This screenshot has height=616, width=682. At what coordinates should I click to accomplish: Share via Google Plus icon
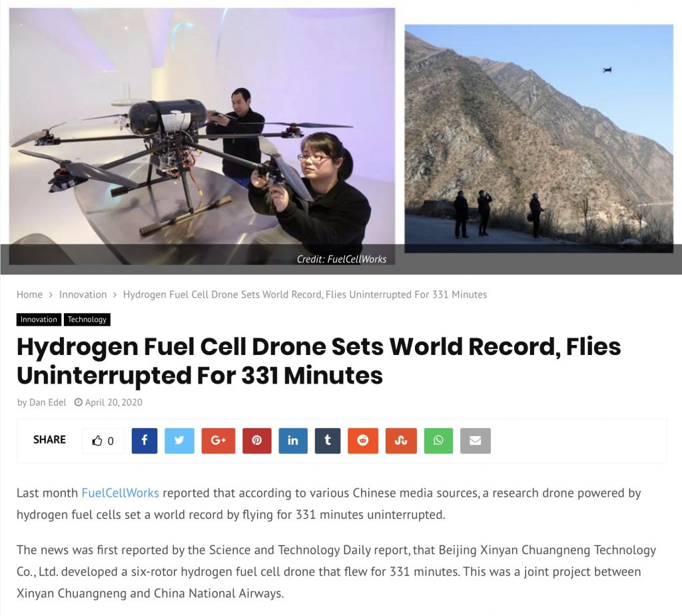(218, 441)
